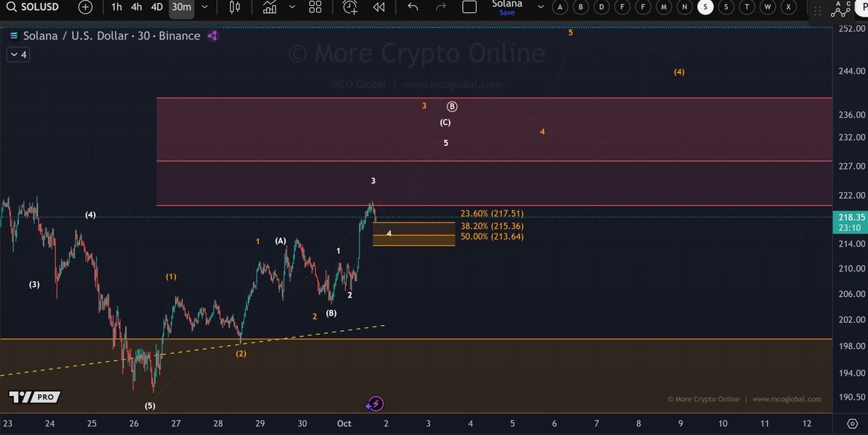
Task: Switch to the 4h timeframe
Action: coord(136,7)
